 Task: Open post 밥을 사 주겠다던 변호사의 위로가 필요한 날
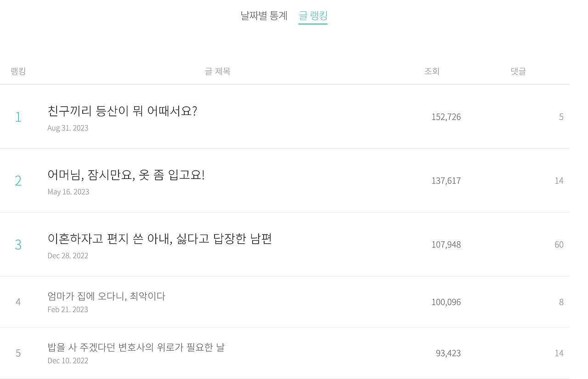point(136,347)
